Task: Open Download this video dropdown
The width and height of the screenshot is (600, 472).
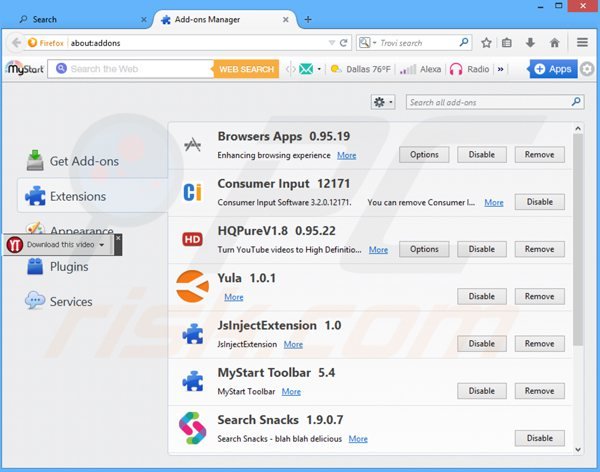Action: (101, 245)
